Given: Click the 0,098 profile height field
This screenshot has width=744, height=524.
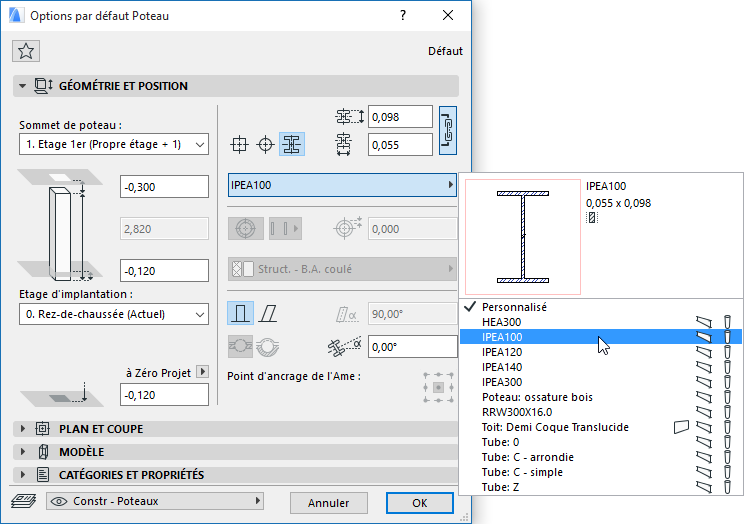Looking at the screenshot, I should coord(400,117).
